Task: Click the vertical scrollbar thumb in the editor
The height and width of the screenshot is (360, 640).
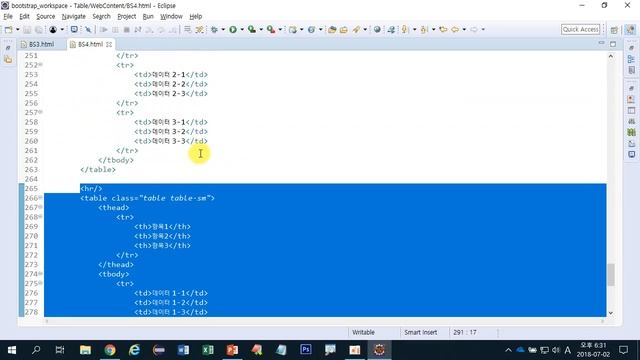Action: pos(611,274)
